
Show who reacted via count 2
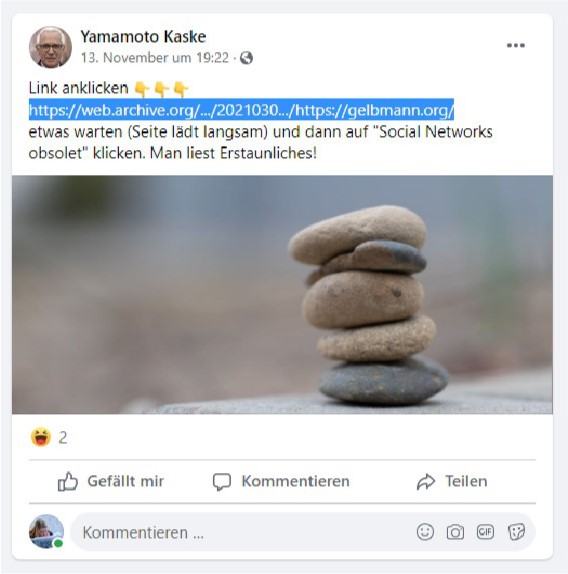pyautogui.click(x=63, y=438)
